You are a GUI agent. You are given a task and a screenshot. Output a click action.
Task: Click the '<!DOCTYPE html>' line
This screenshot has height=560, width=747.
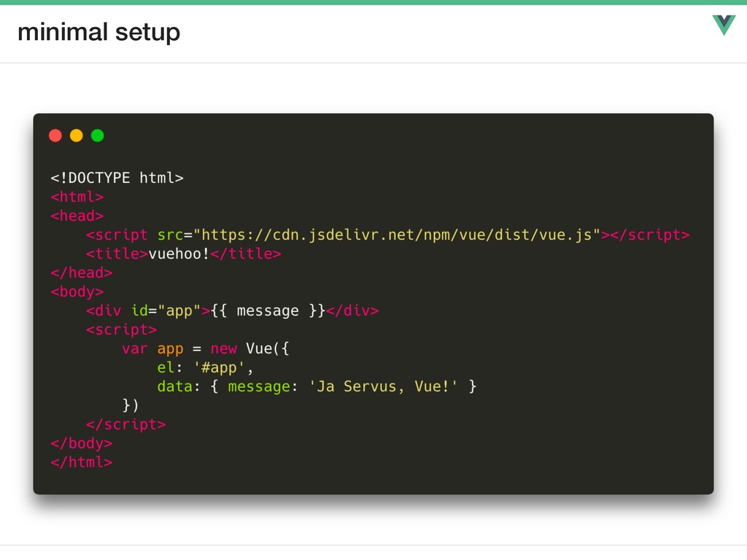tap(117, 178)
